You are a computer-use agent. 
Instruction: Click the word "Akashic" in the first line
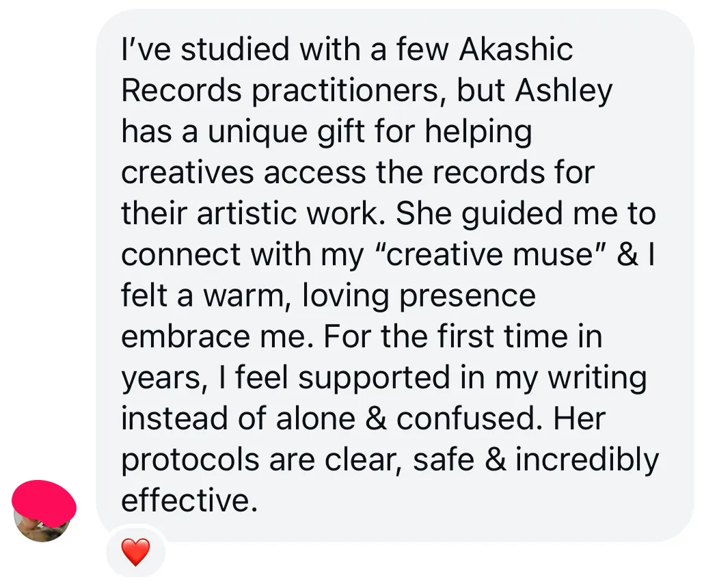[x=516, y=49]
